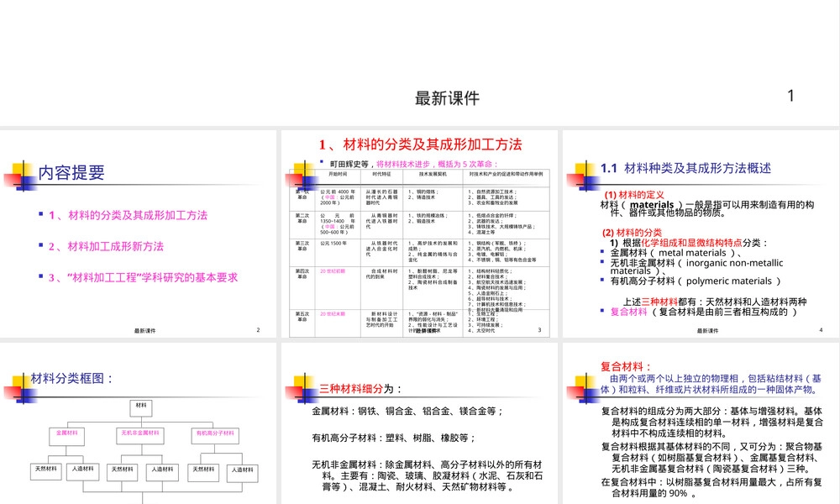This screenshot has height=504, width=840.
Task: Select bullet 2、材料加工成形新方法
Action: (x=106, y=246)
